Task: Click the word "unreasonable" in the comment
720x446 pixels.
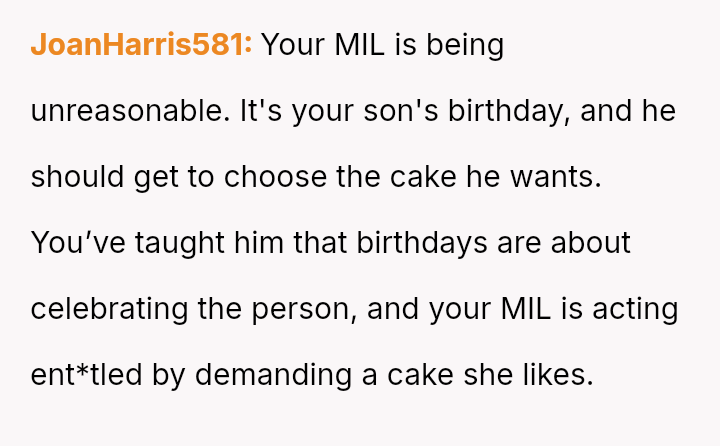Action: 130,111
